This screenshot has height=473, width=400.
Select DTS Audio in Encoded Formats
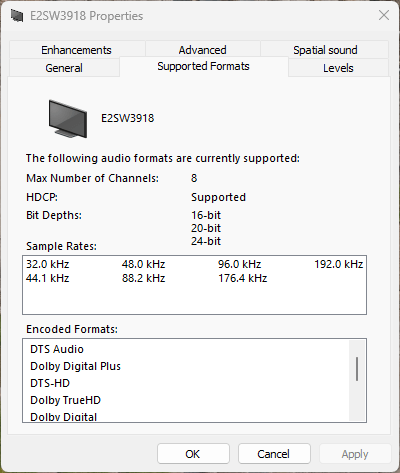[57, 349]
